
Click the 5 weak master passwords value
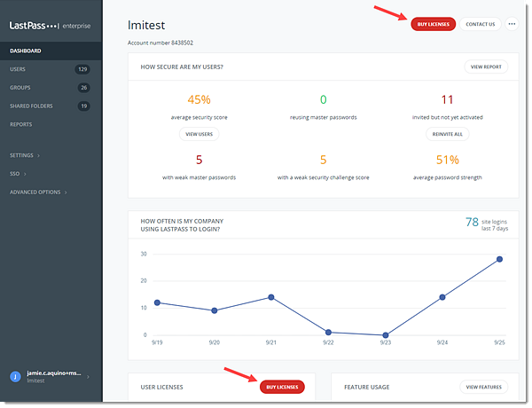199,160
